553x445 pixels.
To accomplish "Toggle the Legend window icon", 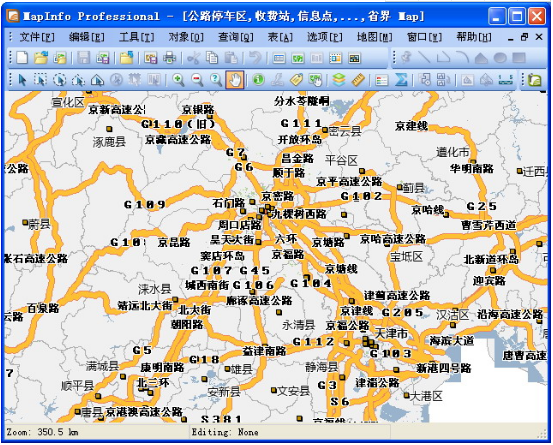I will pyautogui.click(x=382, y=80).
